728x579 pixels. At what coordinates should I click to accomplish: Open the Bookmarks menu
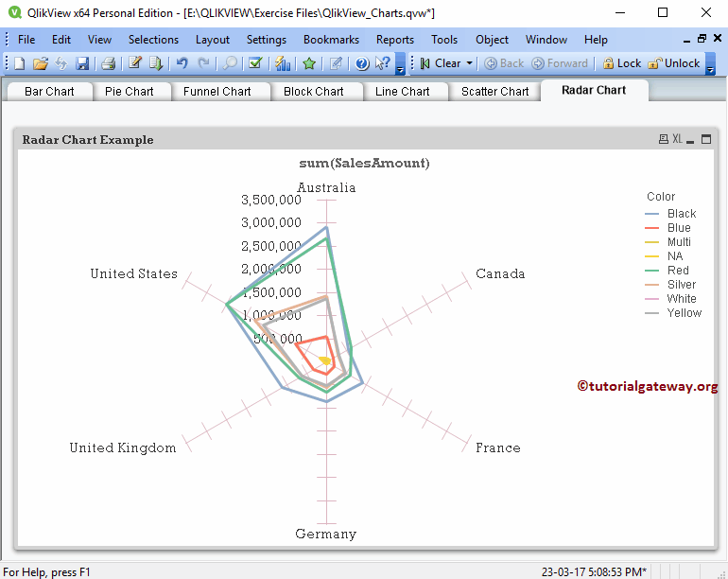[331, 40]
